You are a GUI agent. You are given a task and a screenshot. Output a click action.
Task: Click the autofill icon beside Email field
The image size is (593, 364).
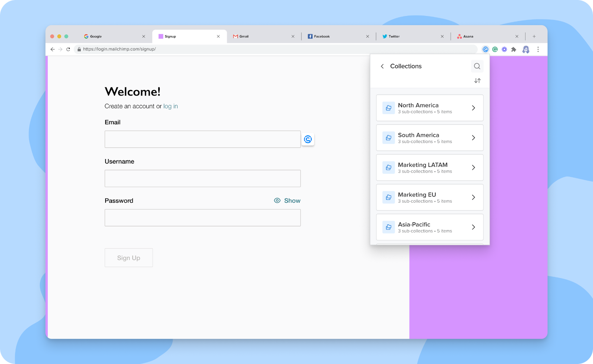click(308, 139)
